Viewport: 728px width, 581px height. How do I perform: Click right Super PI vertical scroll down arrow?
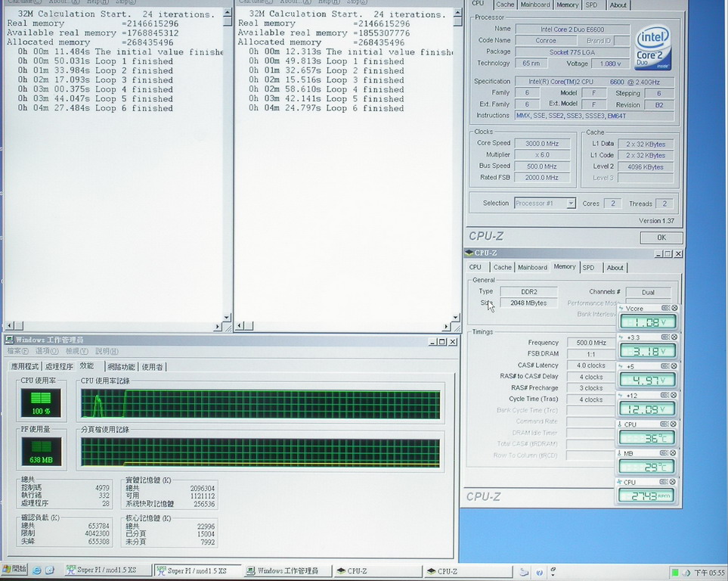(457, 318)
